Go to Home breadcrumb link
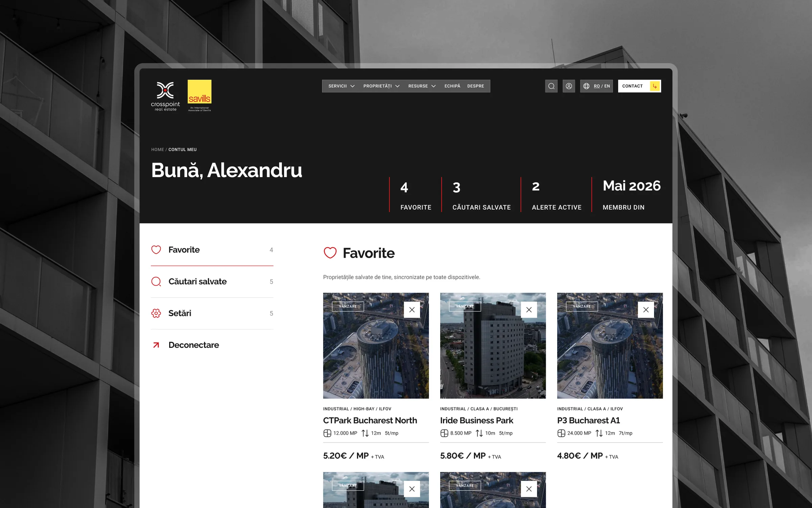Viewport: 812px width, 508px height. (x=157, y=149)
